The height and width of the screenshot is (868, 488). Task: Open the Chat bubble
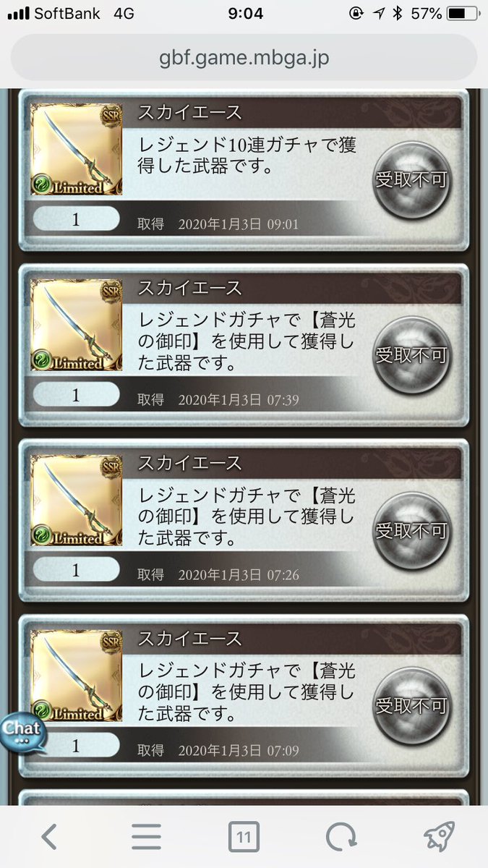click(x=22, y=731)
